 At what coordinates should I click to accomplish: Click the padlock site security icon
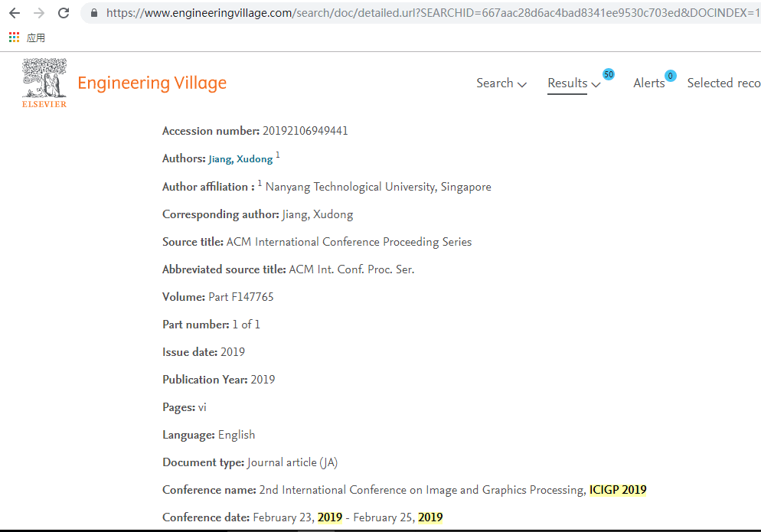click(x=94, y=13)
